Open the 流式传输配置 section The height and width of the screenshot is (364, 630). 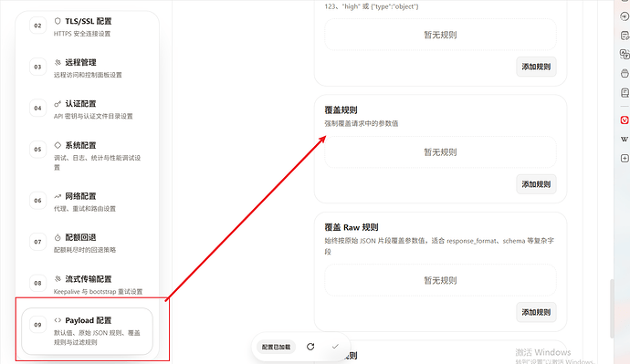click(x=87, y=284)
